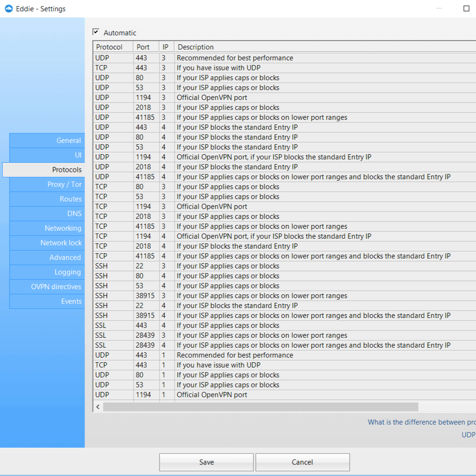This screenshot has width=476, height=476.
Task: Pick UDP port 41185 IP 4 row
Action: tap(284, 177)
